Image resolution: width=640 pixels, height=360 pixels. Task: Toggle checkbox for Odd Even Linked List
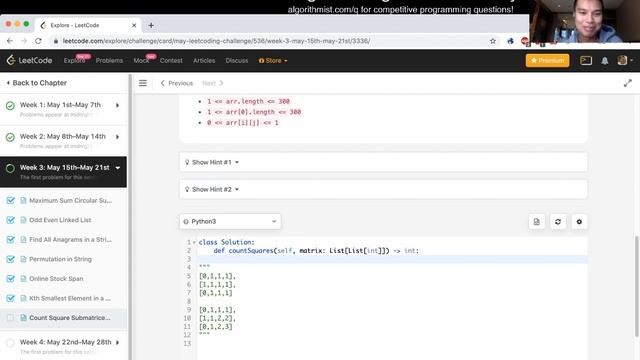(x=11, y=220)
